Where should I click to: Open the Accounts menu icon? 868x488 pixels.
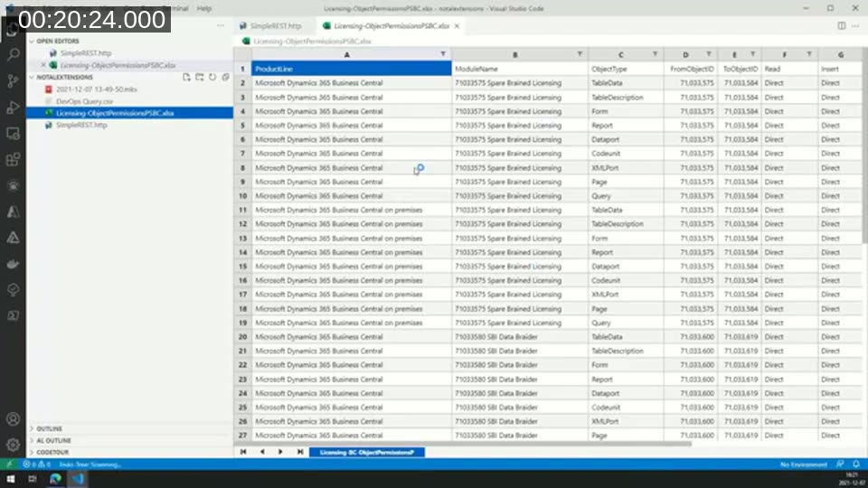14,419
